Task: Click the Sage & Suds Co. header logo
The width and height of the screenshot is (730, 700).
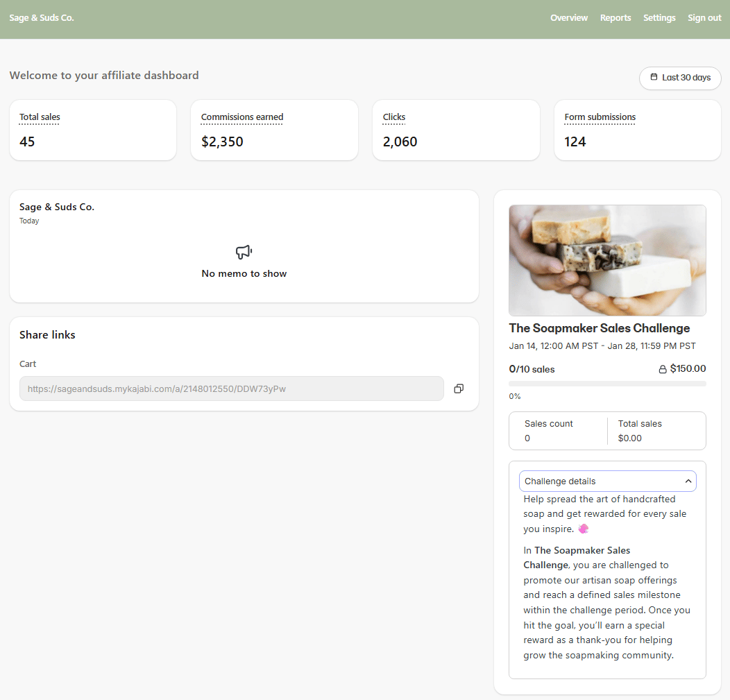Action: click(42, 17)
